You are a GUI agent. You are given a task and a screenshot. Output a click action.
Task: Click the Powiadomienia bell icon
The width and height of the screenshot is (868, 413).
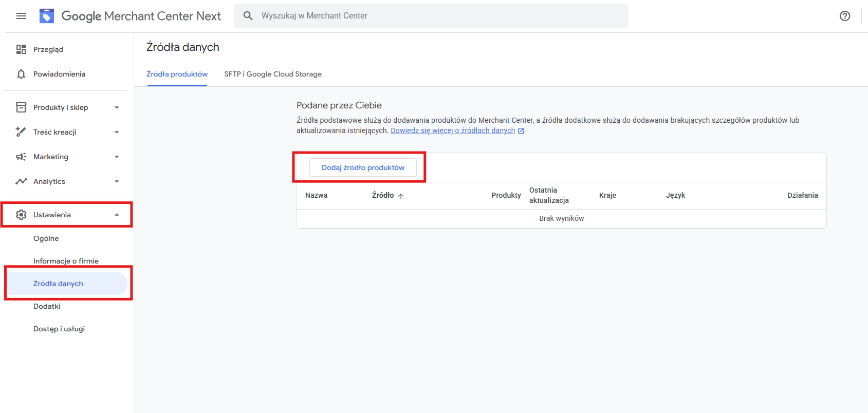[x=21, y=74]
